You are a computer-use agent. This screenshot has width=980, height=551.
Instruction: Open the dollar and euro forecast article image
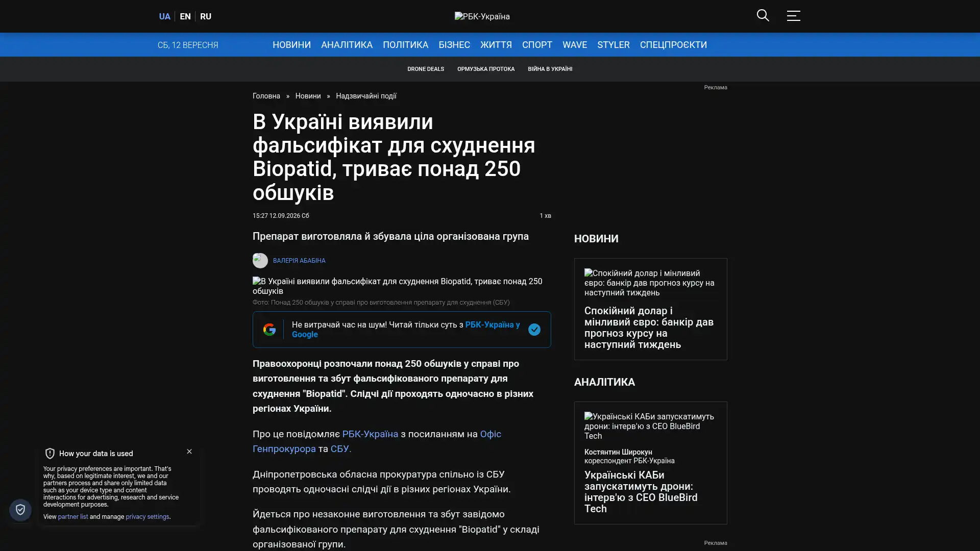650,283
